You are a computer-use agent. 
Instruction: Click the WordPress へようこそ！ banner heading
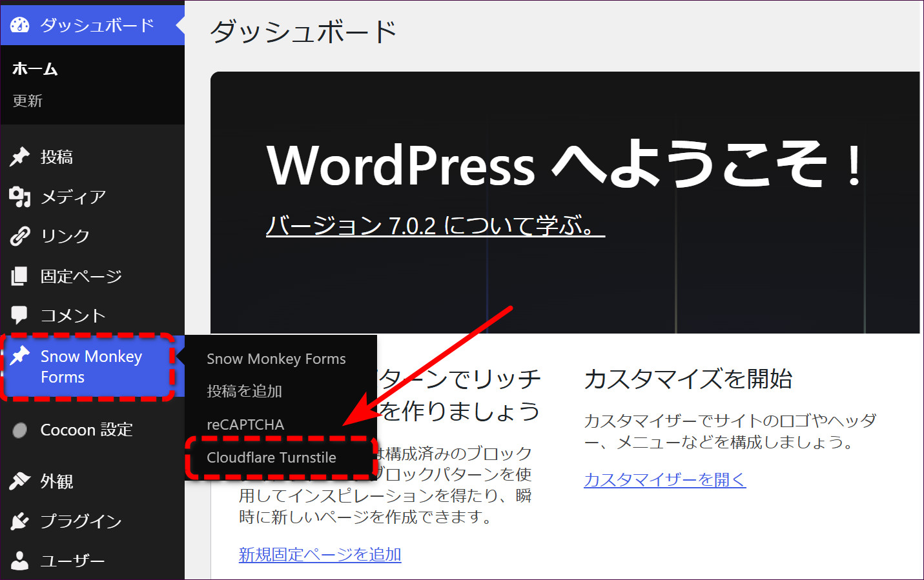point(565,165)
